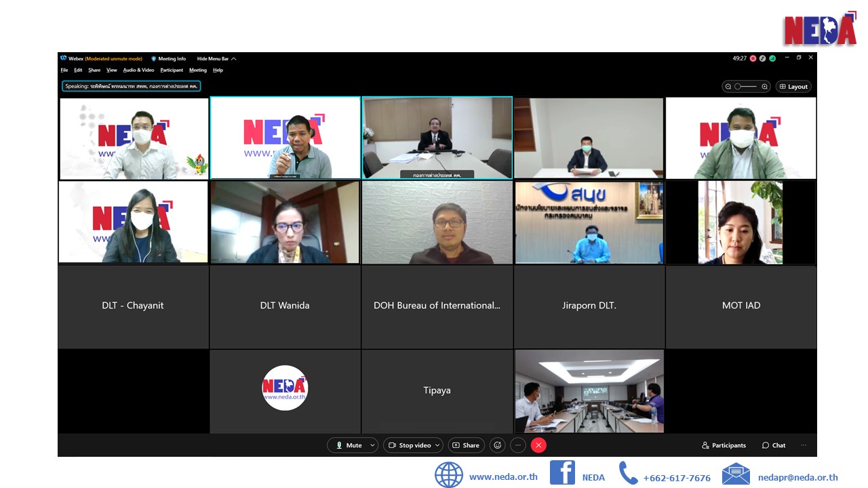Open the Chat panel
This screenshot has width=868, height=488.
pyautogui.click(x=774, y=445)
